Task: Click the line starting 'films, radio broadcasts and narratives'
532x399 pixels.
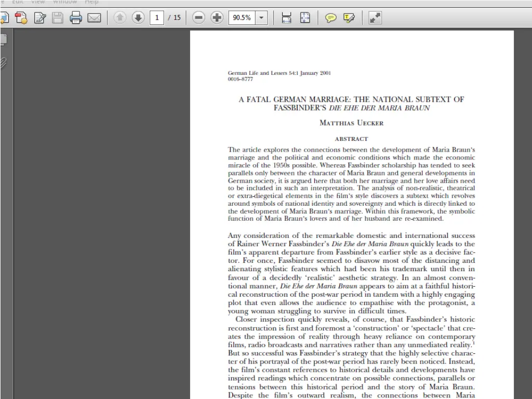Action: point(352,345)
